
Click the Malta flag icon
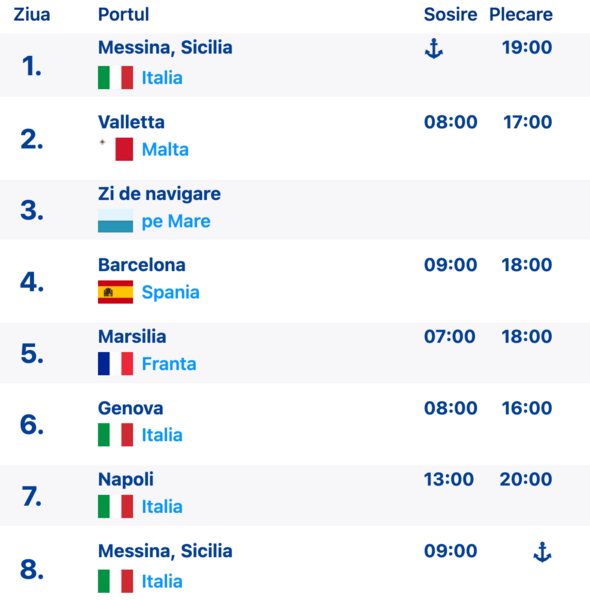tap(116, 149)
